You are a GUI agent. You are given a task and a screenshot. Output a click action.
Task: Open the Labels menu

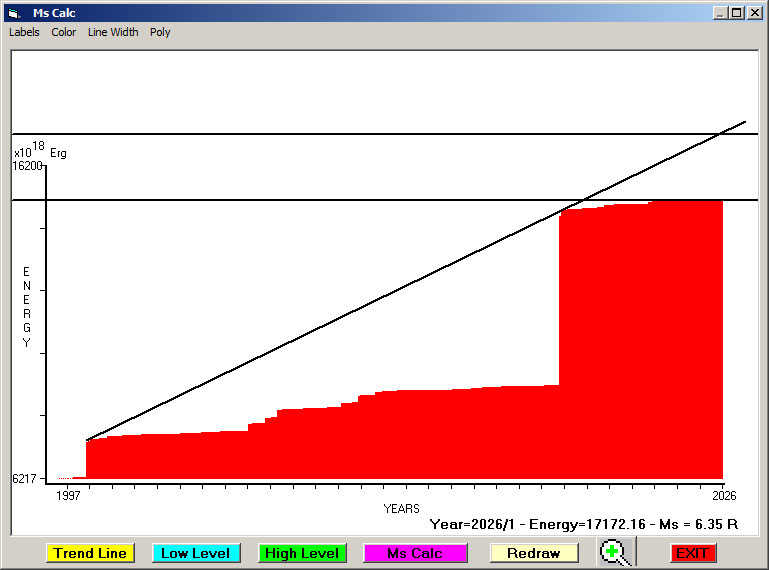(x=24, y=32)
